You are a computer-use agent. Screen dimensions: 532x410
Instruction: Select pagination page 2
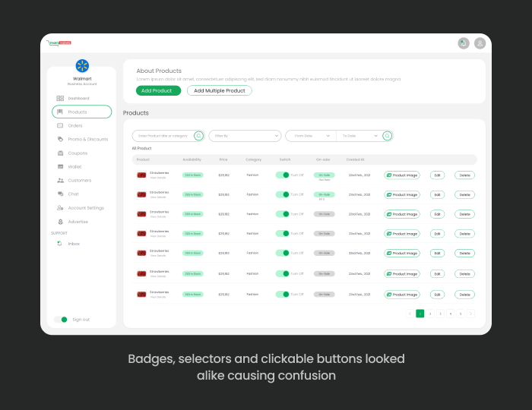coord(430,314)
